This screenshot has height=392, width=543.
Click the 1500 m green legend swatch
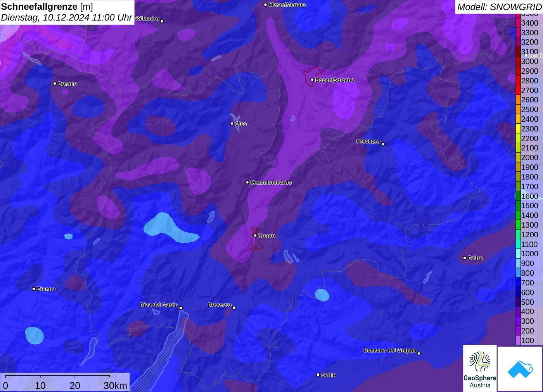pyautogui.click(x=518, y=205)
